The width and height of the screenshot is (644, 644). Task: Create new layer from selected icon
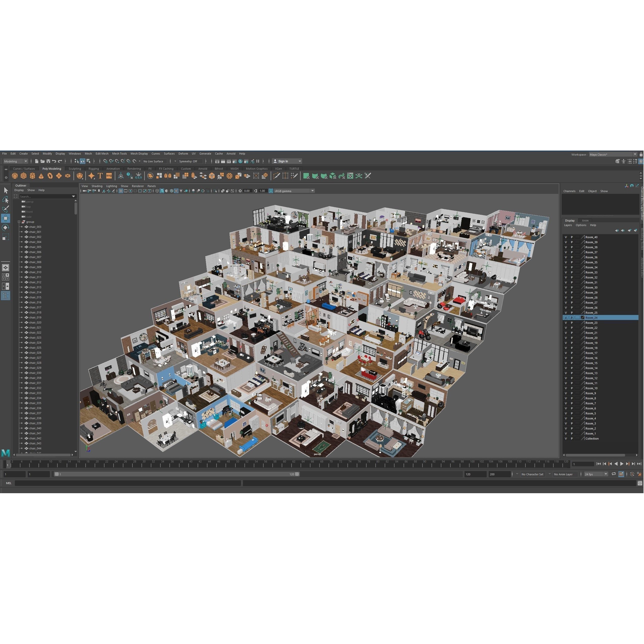[x=635, y=230]
